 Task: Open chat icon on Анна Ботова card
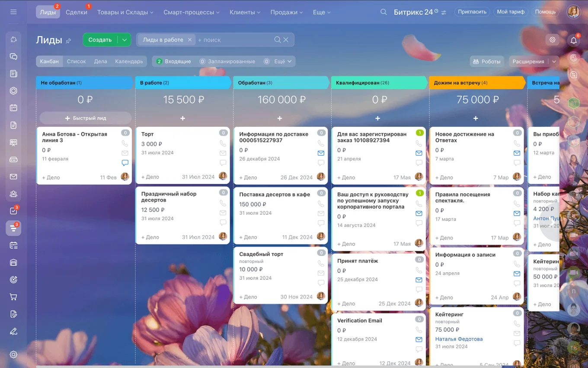click(125, 163)
